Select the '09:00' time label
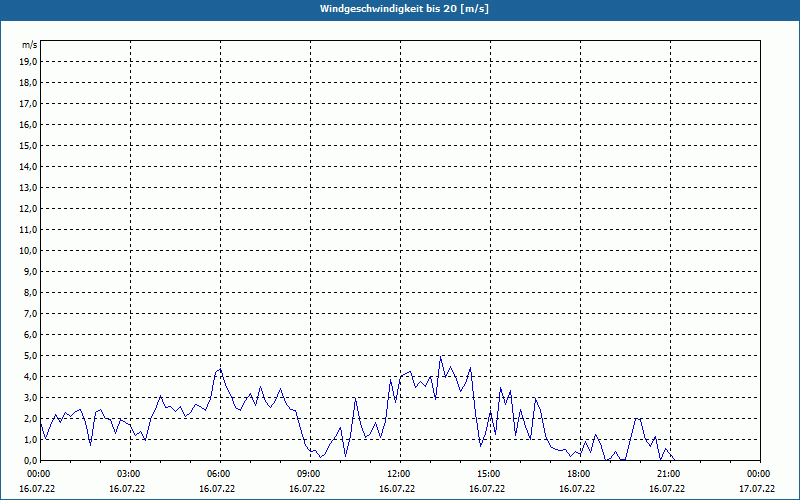 pos(308,474)
